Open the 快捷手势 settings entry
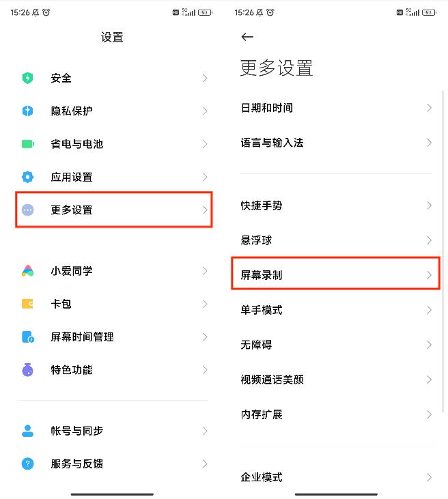The width and height of the screenshot is (448, 499). pyautogui.click(x=335, y=205)
